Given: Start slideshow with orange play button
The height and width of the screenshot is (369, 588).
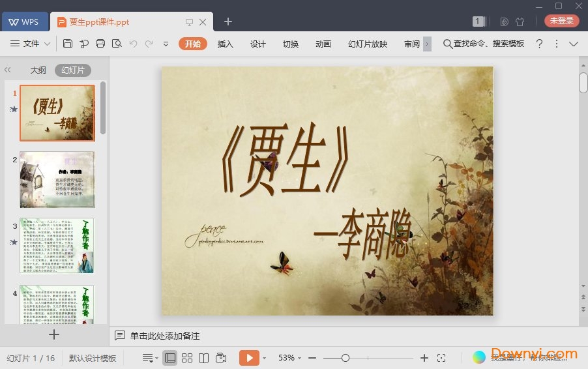Looking at the screenshot, I should pos(250,358).
